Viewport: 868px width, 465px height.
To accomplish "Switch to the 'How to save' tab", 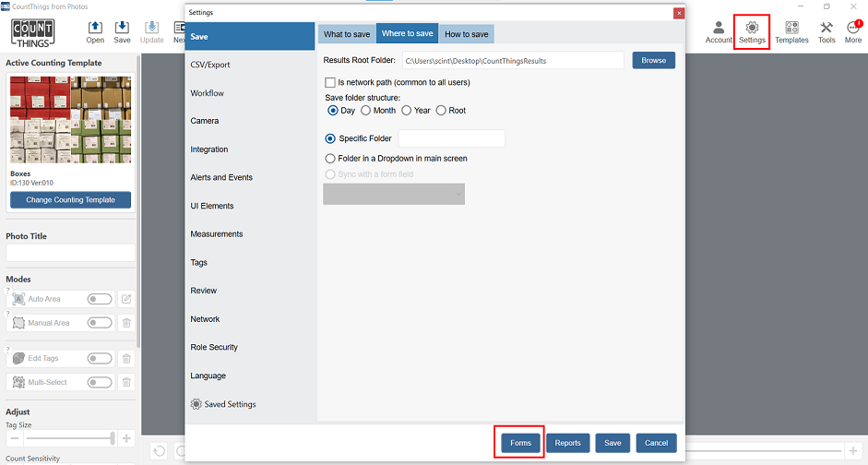I will tap(466, 34).
